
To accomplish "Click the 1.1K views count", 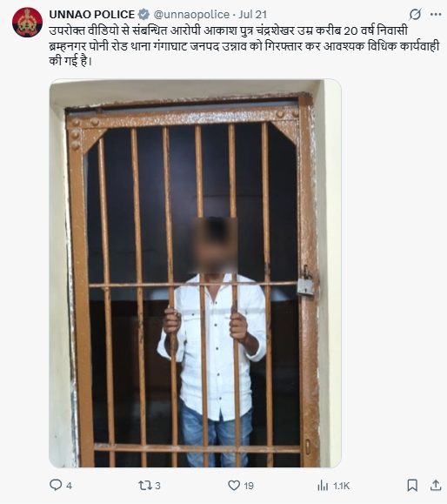I will (x=341, y=486).
